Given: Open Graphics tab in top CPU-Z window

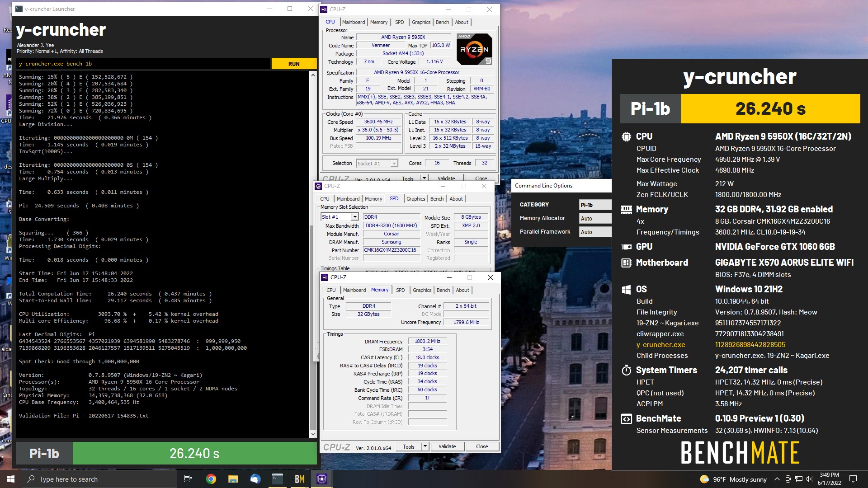Looking at the screenshot, I should coord(421,22).
